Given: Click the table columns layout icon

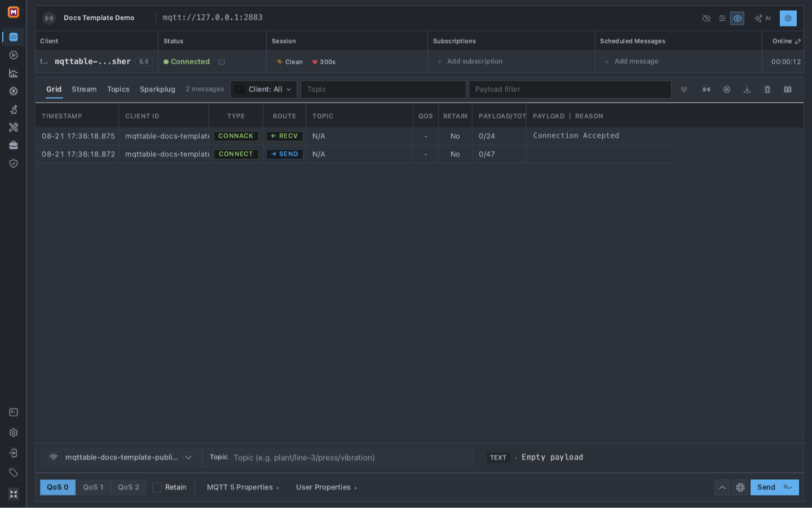Looking at the screenshot, I should point(788,90).
